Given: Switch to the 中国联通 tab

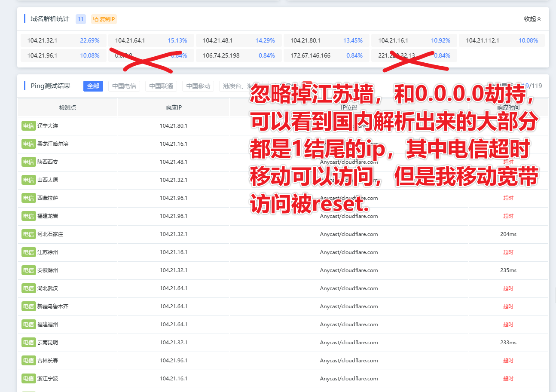Looking at the screenshot, I should (161, 86).
